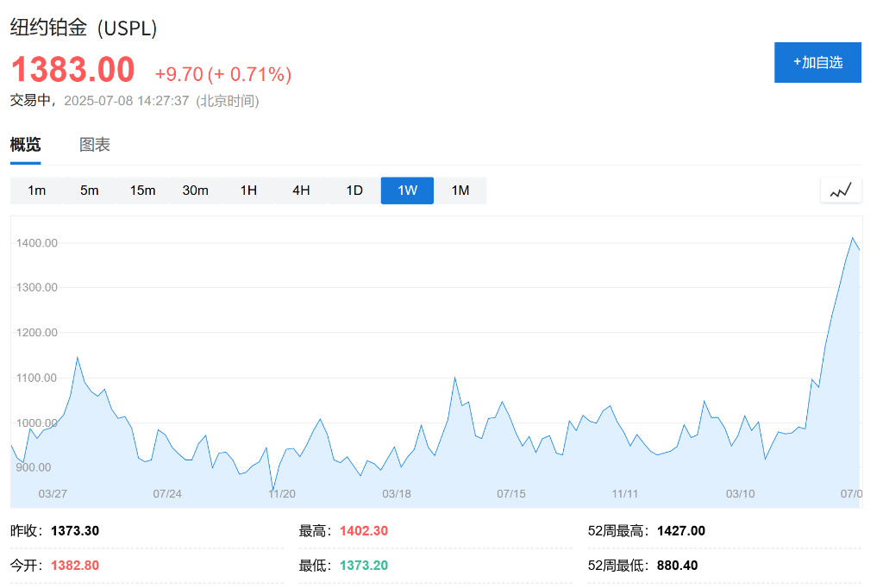The width and height of the screenshot is (883, 588).
Task: Switch to the 1M monthly view
Action: (x=460, y=190)
